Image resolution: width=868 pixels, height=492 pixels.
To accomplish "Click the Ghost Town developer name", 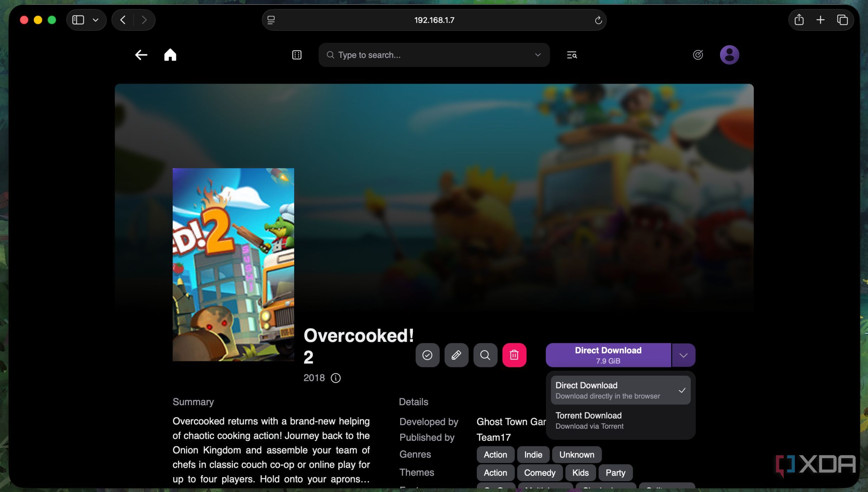I will [x=511, y=421].
